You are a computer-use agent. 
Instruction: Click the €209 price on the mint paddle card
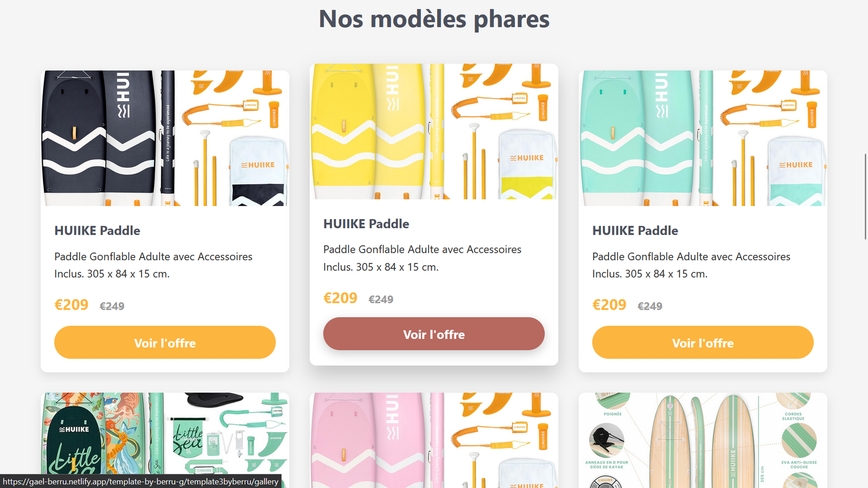(609, 305)
